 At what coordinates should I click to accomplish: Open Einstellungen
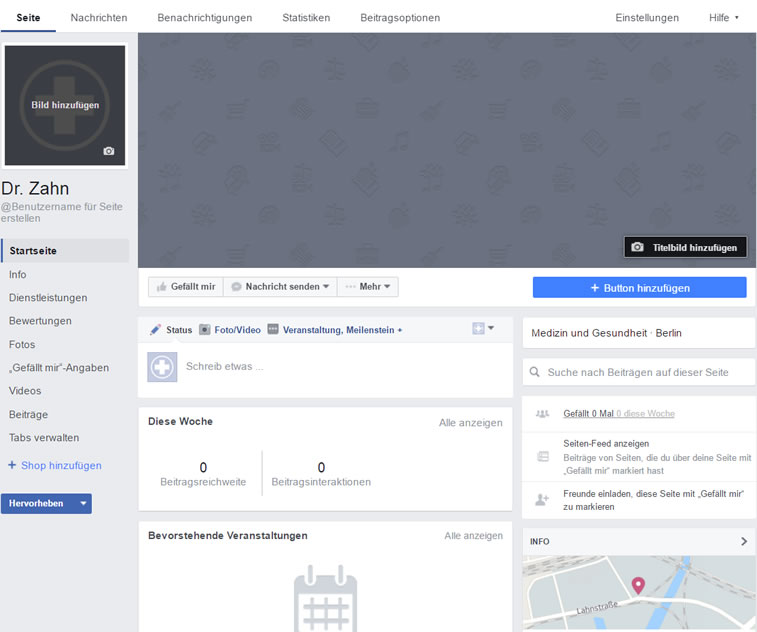coord(647,18)
